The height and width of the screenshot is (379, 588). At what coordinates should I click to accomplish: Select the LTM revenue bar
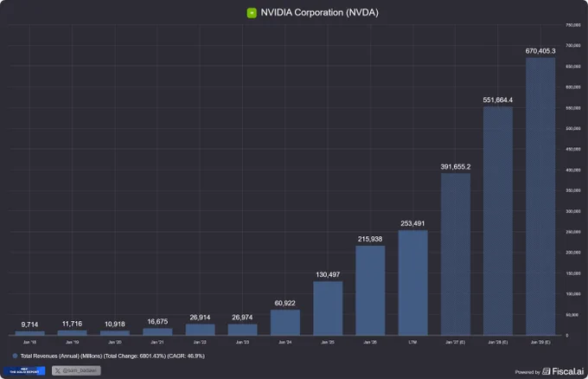[x=412, y=283]
